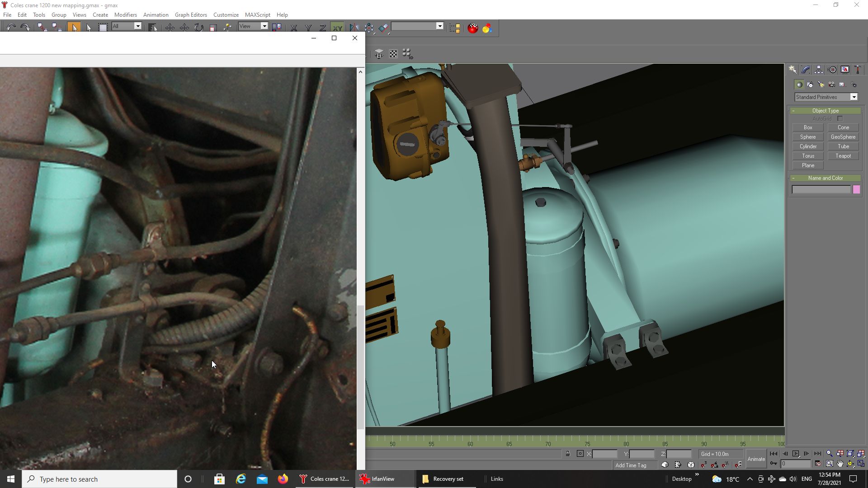Open the MAXScript menu

tap(257, 14)
